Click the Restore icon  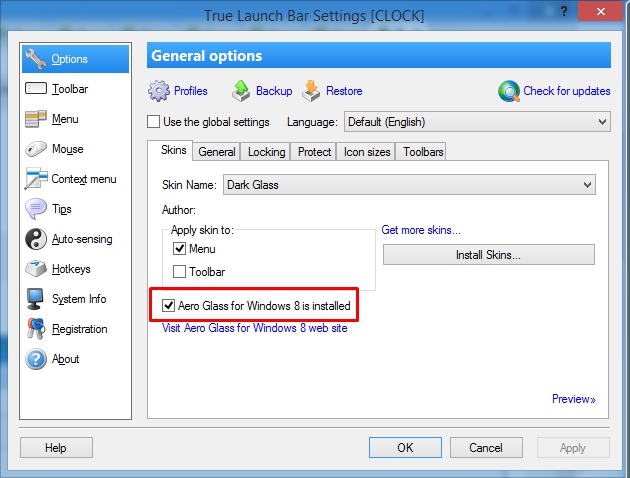[x=311, y=91]
